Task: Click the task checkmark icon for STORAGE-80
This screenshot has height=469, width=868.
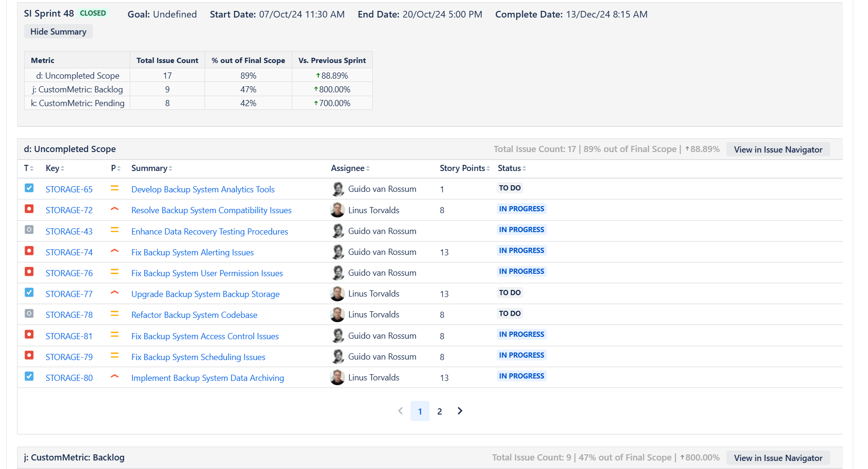Action: pyautogui.click(x=29, y=377)
